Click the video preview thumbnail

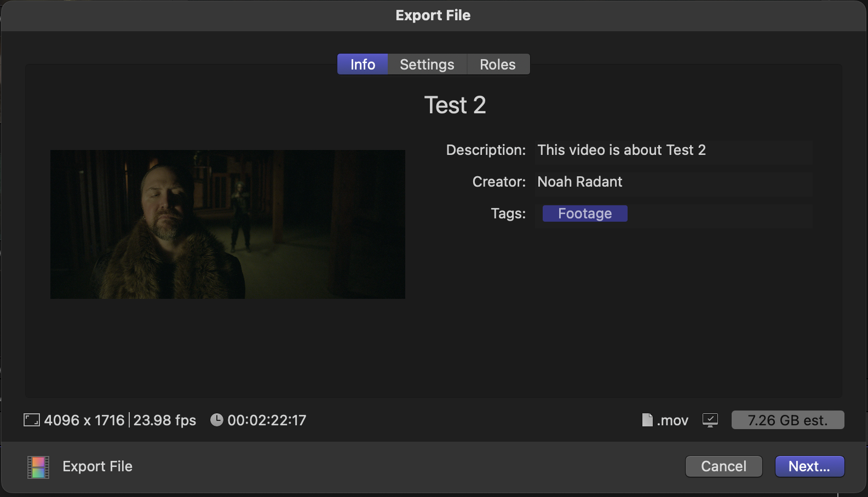point(228,224)
